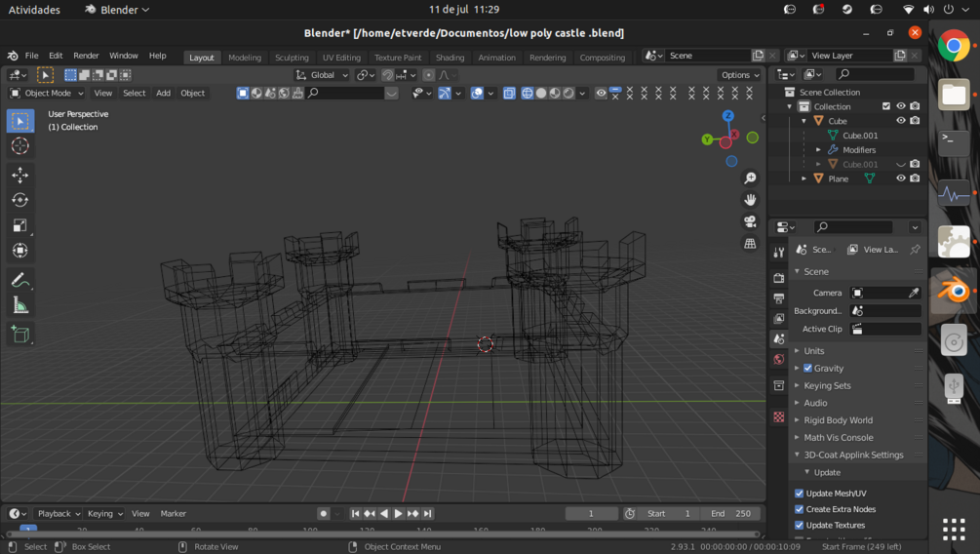
Task: Choose the Move tool
Action: pos(20,176)
